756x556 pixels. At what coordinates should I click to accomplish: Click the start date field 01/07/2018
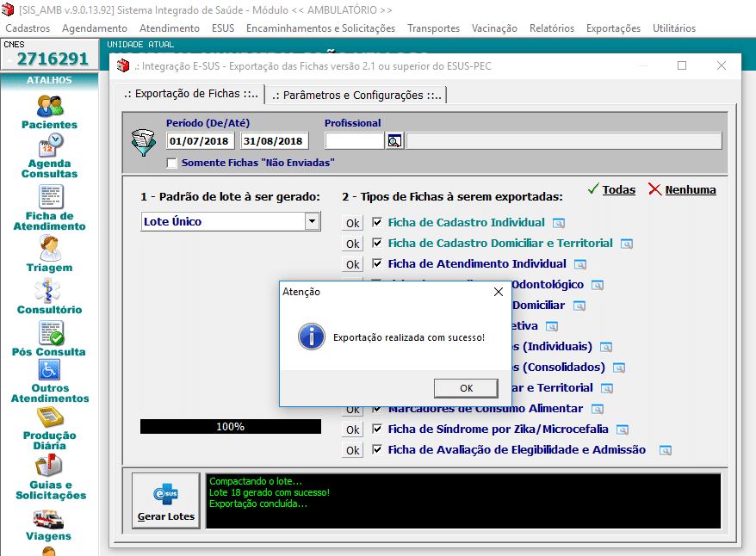(x=200, y=141)
